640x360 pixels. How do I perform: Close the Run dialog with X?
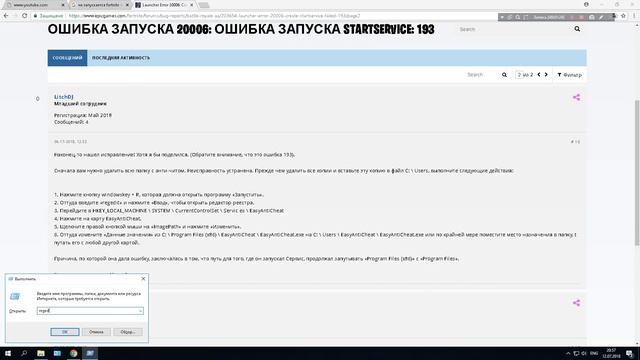tap(143, 279)
